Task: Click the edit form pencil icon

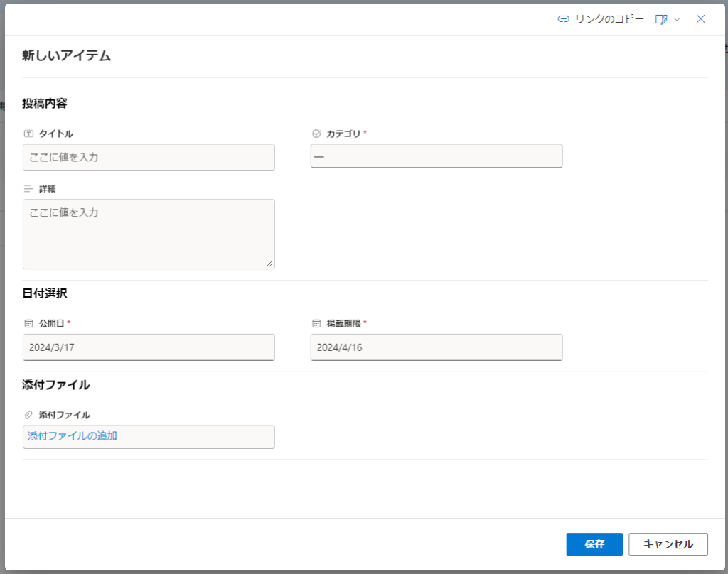Action: click(661, 19)
